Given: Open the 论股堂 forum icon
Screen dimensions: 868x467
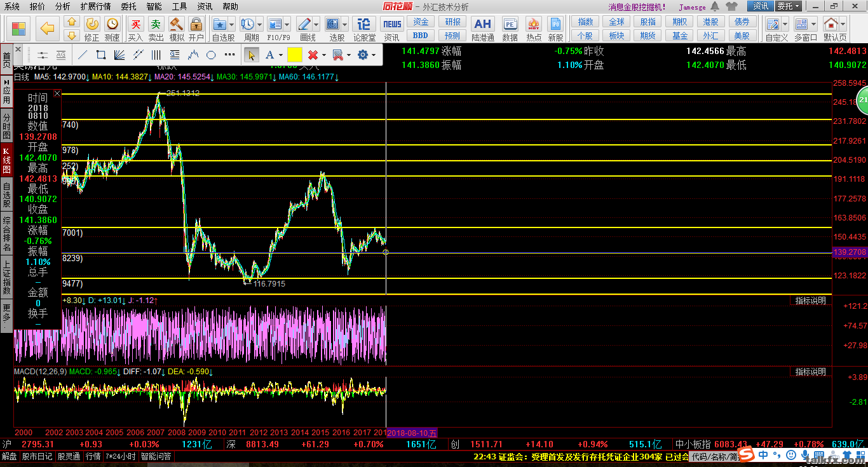Looking at the screenshot, I should click(x=364, y=29).
